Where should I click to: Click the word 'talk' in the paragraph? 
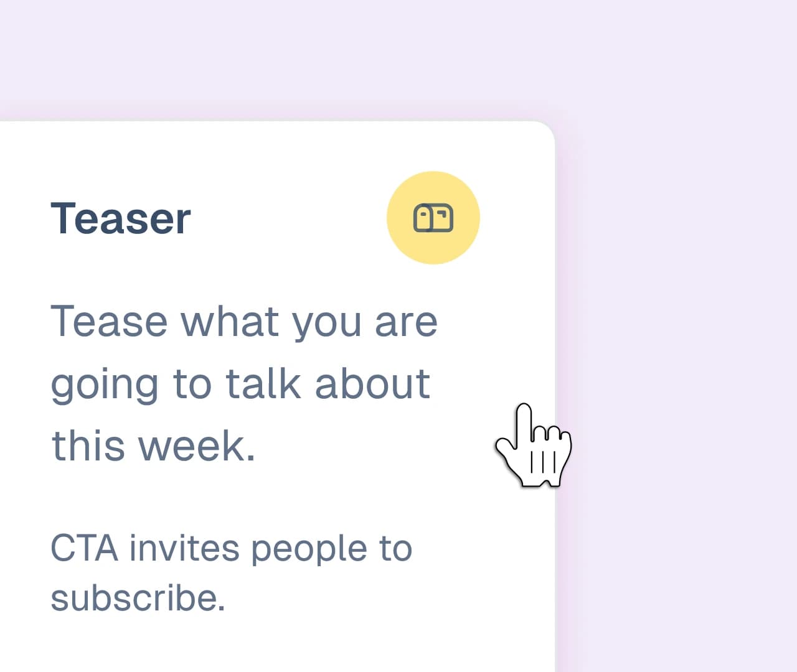coord(263,384)
